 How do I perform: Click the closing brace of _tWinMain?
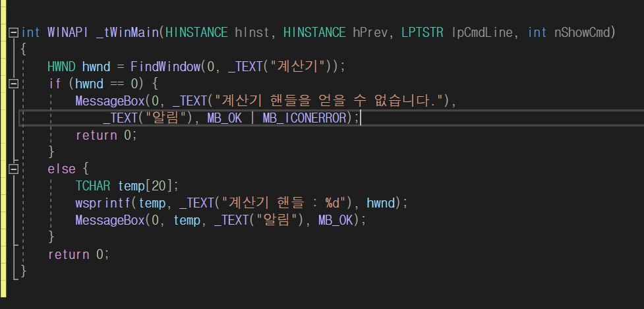pyautogui.click(x=24, y=271)
